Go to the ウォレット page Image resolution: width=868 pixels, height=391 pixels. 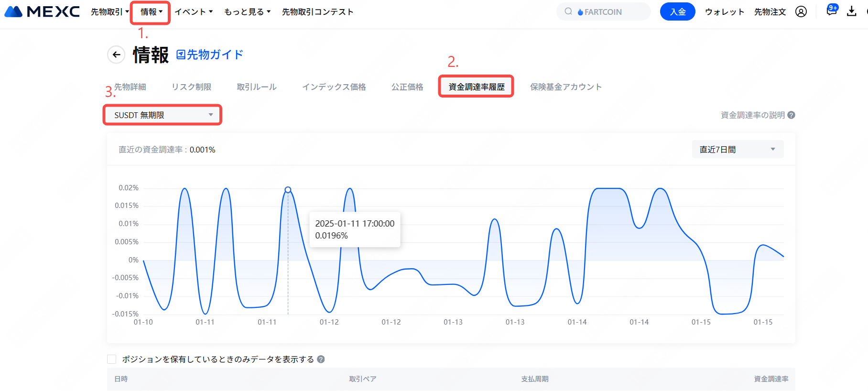(725, 12)
